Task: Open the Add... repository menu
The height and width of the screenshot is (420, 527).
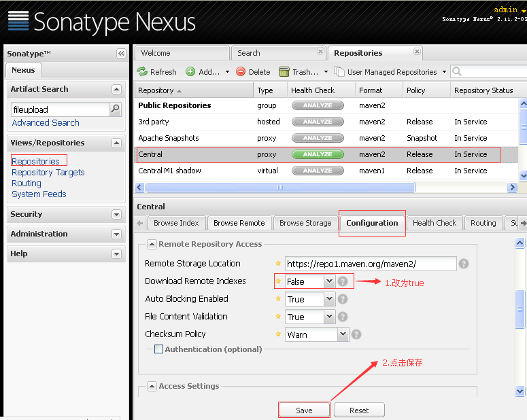Action: coord(208,72)
